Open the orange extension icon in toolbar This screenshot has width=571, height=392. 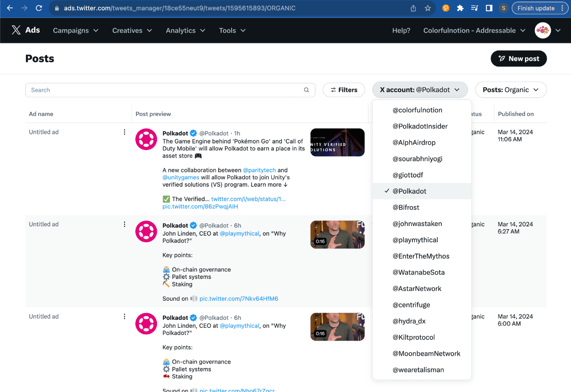click(446, 8)
